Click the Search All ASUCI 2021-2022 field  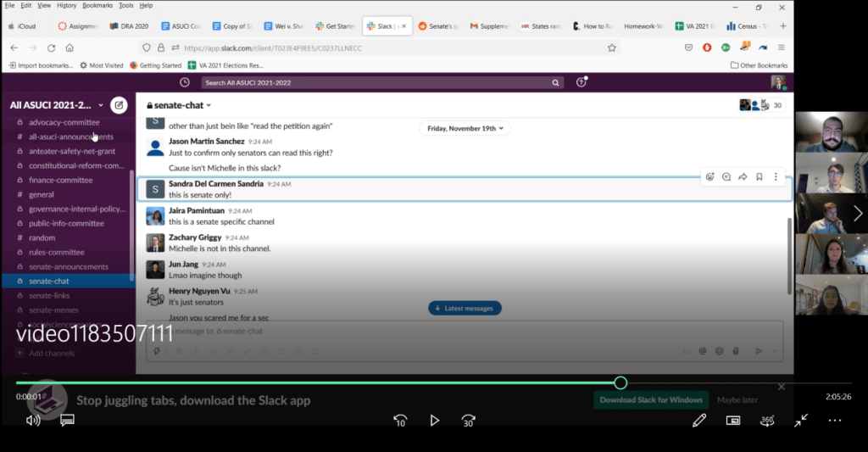tap(381, 82)
